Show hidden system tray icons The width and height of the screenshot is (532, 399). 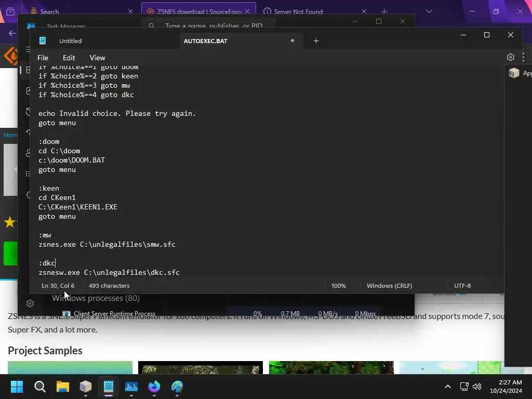[447, 387]
